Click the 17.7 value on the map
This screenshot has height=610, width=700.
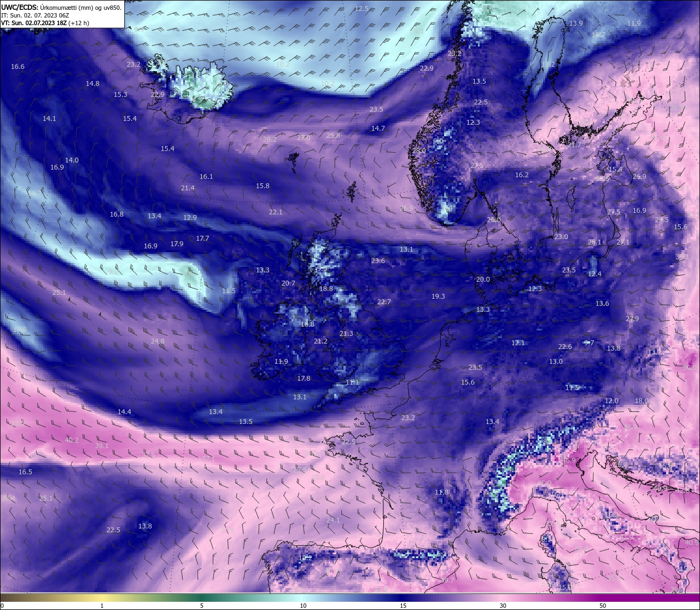[202, 238]
